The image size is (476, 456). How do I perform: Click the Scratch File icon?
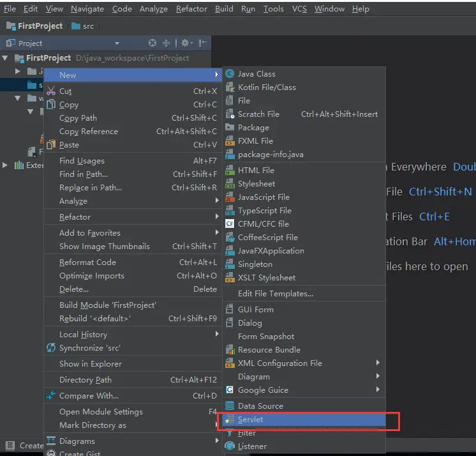pyautogui.click(x=230, y=114)
